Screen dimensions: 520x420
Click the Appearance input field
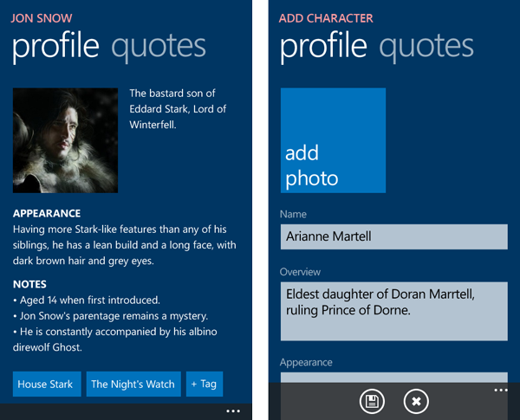[394, 378]
